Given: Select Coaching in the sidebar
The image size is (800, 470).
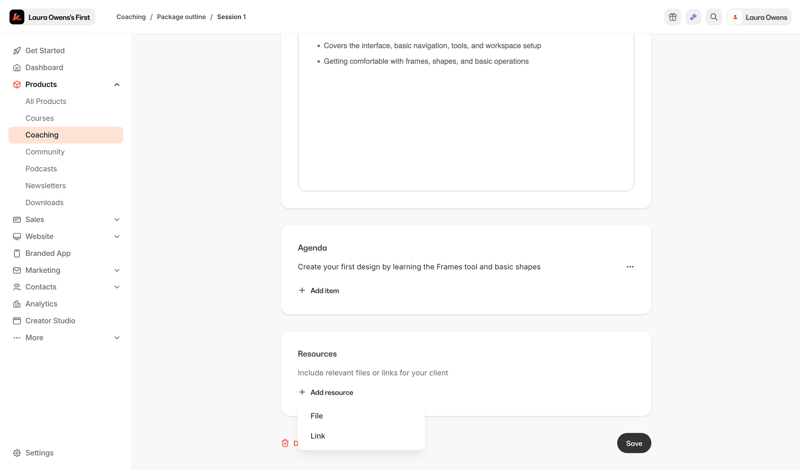Looking at the screenshot, I should point(66,135).
